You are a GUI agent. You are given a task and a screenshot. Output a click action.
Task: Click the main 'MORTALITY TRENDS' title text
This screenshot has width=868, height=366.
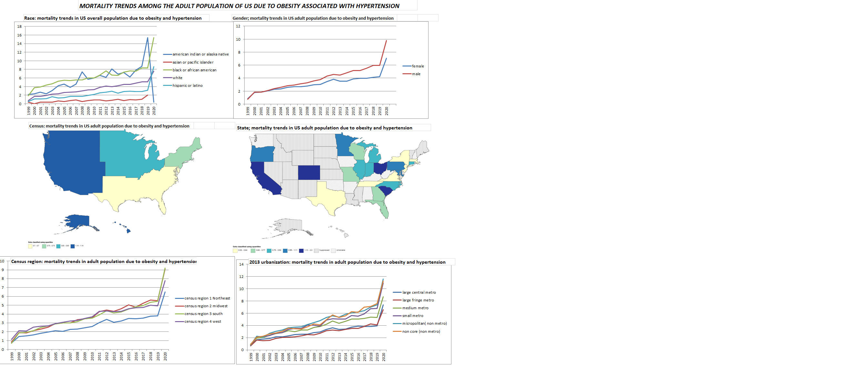point(239,6)
